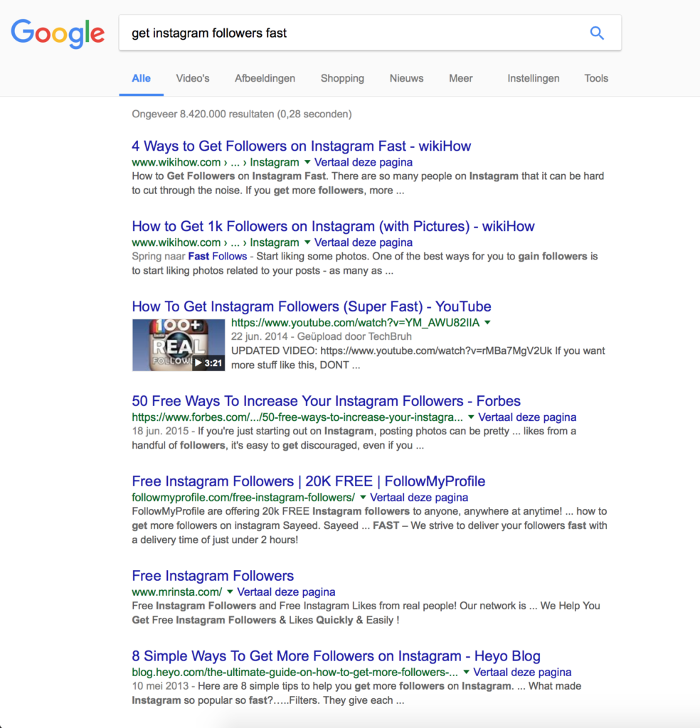Jump to the 'Fast Follows' section link
Screen dimensions: 700x728
click(218, 257)
